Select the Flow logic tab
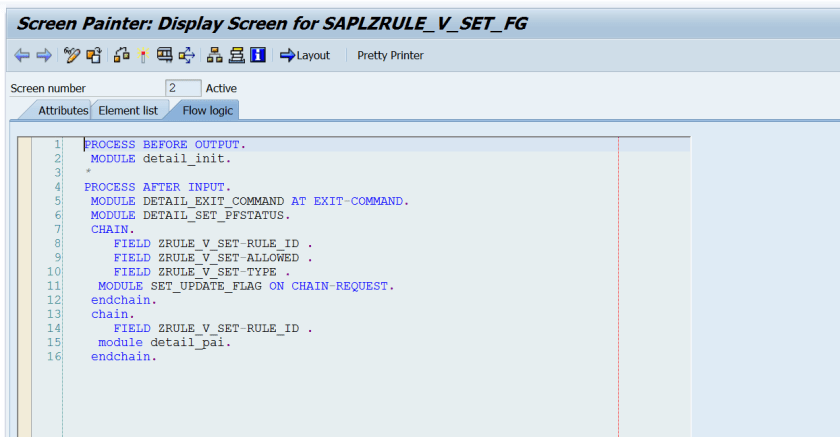 [207, 110]
